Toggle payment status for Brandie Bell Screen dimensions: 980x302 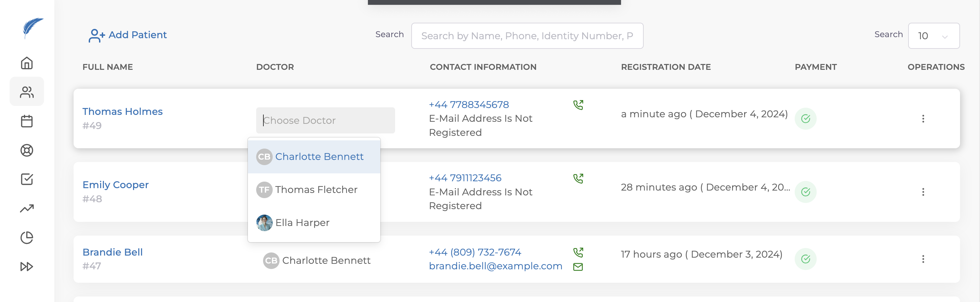point(805,259)
